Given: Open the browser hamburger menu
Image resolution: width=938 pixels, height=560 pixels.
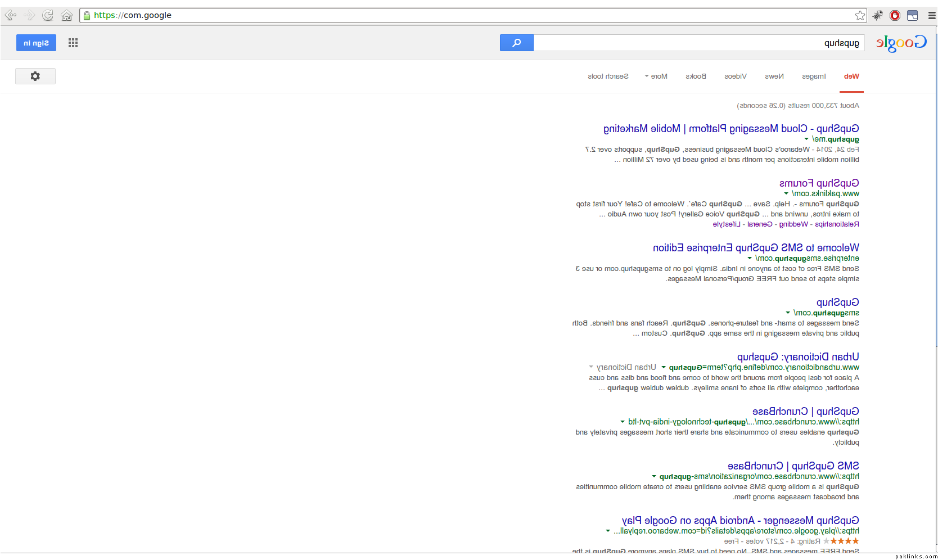Looking at the screenshot, I should [931, 15].
